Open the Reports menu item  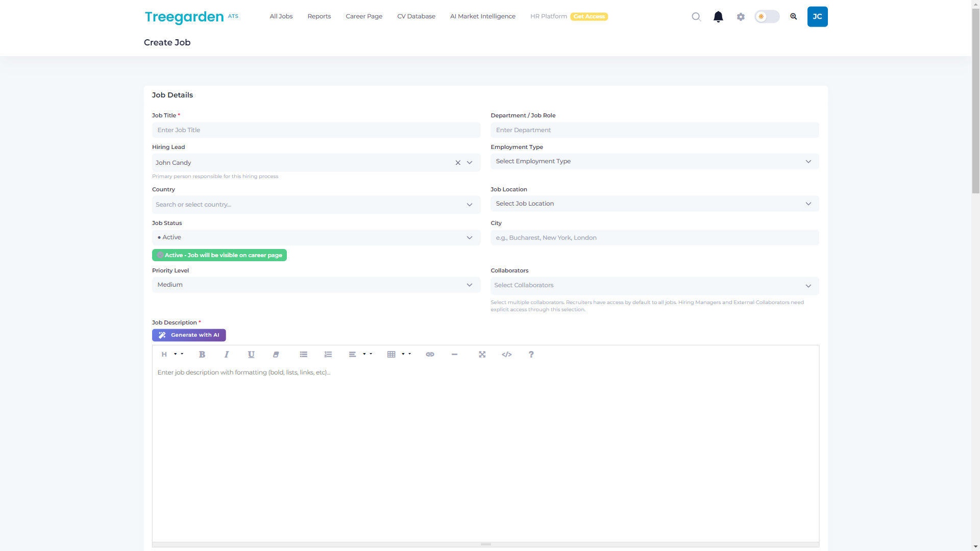pyautogui.click(x=319, y=16)
